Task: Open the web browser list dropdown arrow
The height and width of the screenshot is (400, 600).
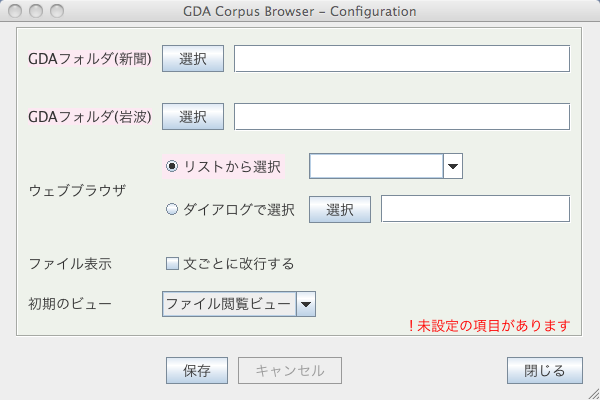Action: pyautogui.click(x=453, y=166)
